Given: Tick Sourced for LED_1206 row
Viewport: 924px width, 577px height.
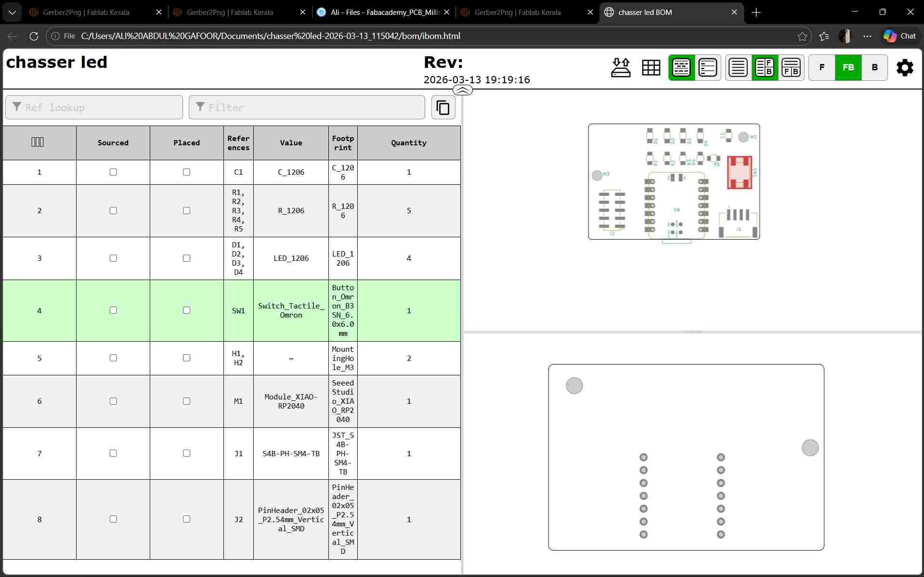Looking at the screenshot, I should click(x=113, y=258).
